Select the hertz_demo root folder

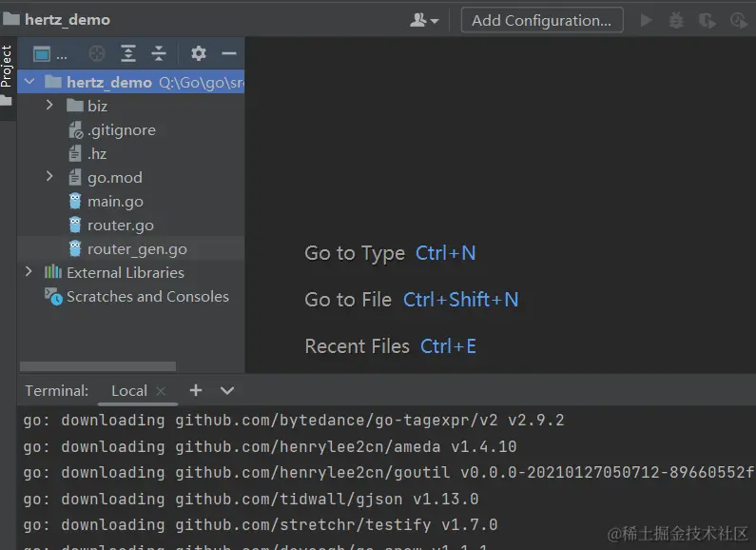point(131,82)
